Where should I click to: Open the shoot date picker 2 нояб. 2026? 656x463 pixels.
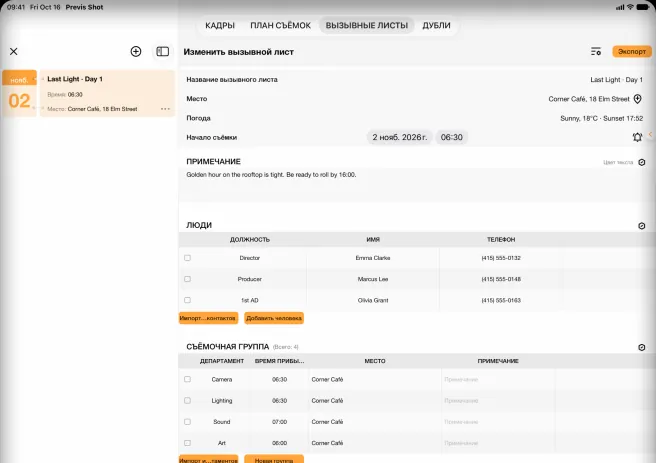tap(400, 137)
